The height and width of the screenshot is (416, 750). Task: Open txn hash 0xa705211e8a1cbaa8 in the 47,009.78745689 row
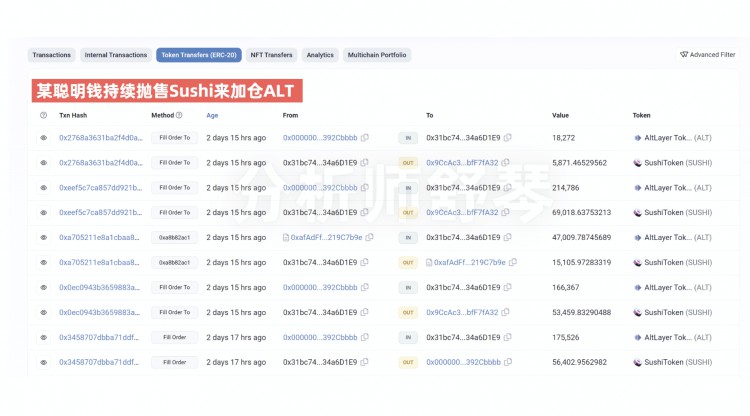pyautogui.click(x=99, y=237)
